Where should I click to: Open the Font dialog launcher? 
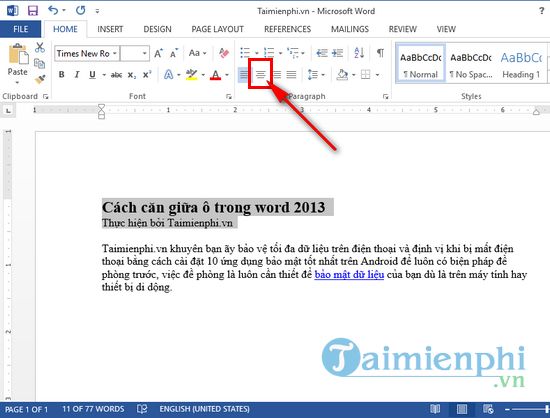[229, 97]
